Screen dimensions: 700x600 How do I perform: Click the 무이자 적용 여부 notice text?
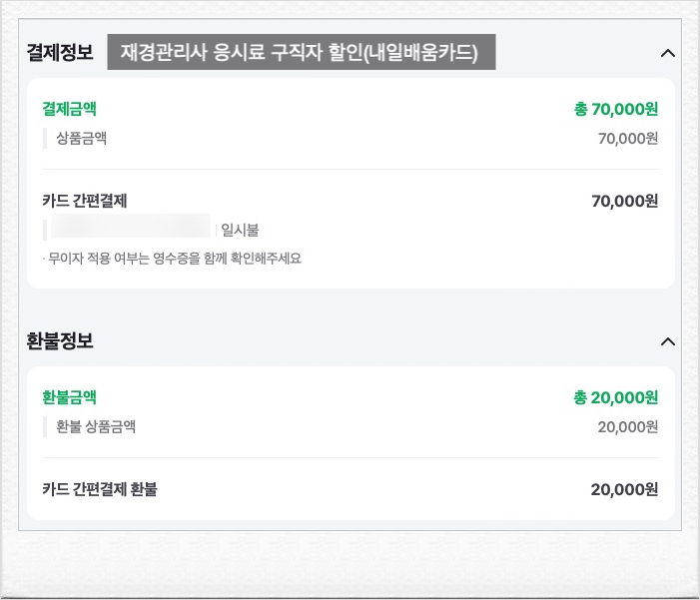(x=172, y=259)
